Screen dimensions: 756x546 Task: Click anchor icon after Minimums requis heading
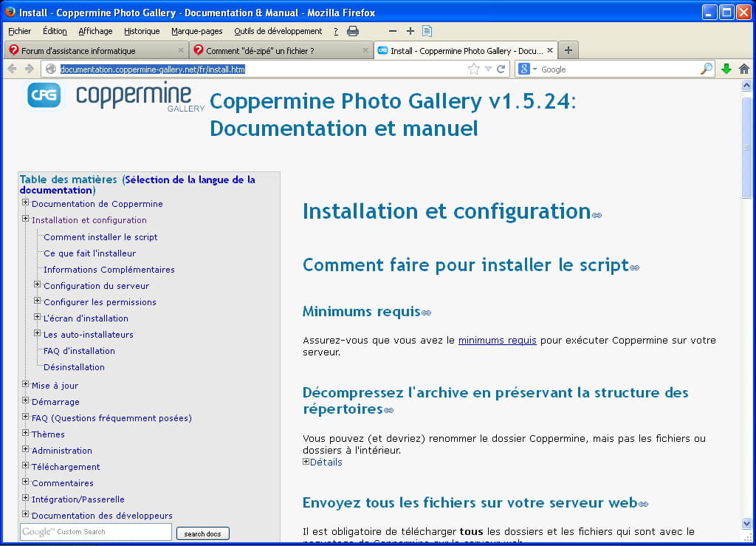[426, 313]
